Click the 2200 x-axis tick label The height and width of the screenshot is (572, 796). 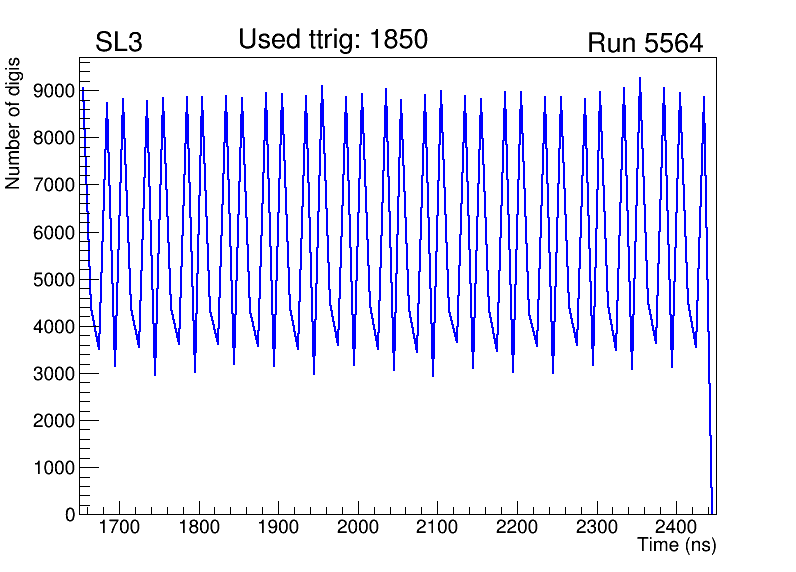517,527
